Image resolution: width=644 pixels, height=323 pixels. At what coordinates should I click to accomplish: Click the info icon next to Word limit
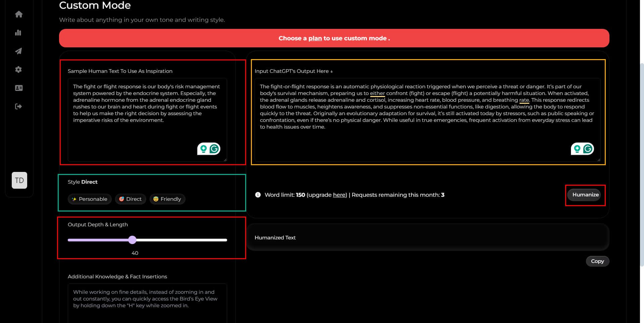(258, 195)
